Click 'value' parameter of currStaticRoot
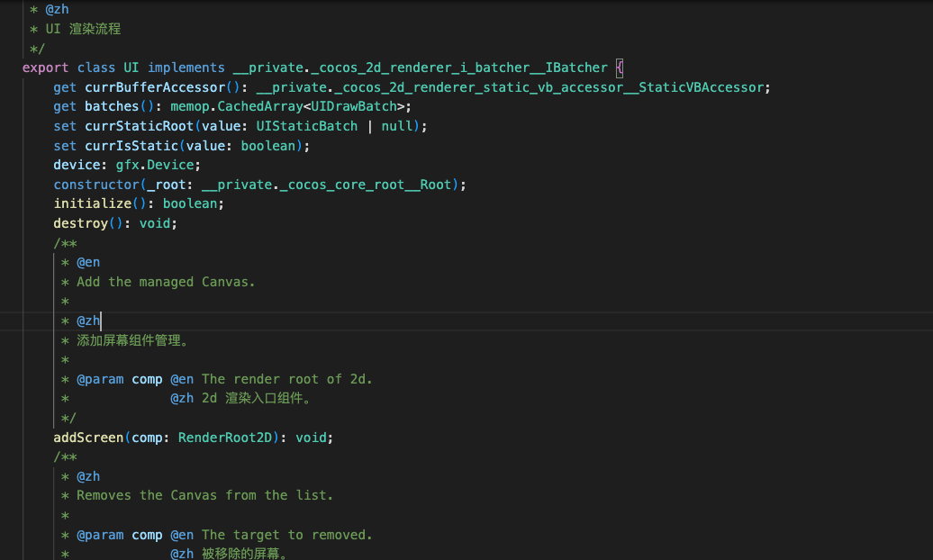 (x=221, y=126)
